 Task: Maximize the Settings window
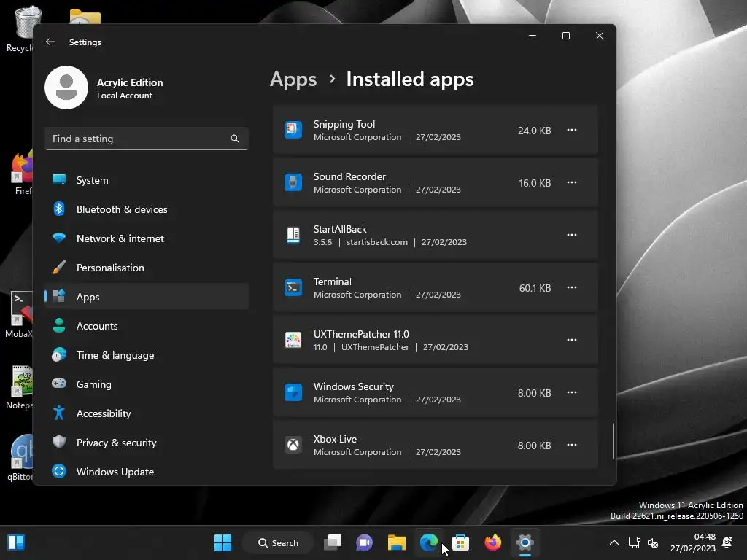coord(566,36)
